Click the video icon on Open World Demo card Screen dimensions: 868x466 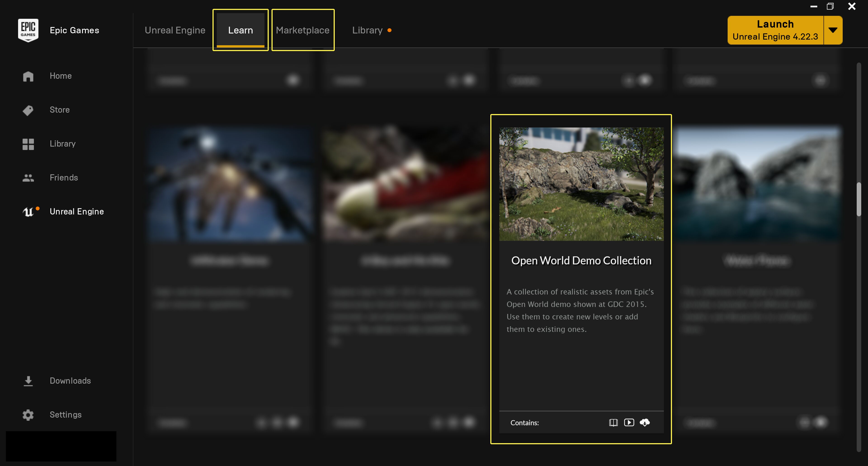pyautogui.click(x=629, y=423)
